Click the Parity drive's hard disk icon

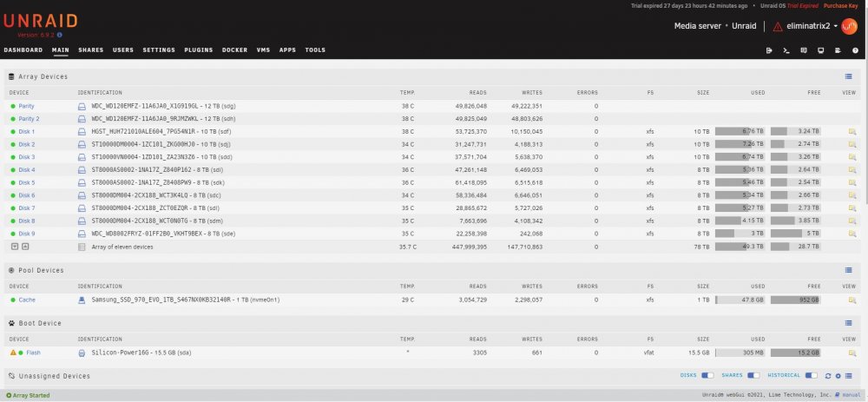(82, 106)
